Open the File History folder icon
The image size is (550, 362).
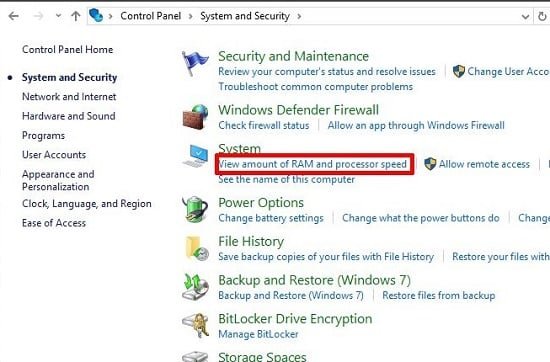197,248
